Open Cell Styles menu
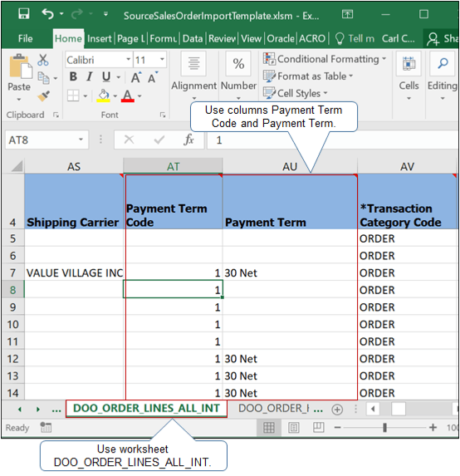 (x=296, y=93)
